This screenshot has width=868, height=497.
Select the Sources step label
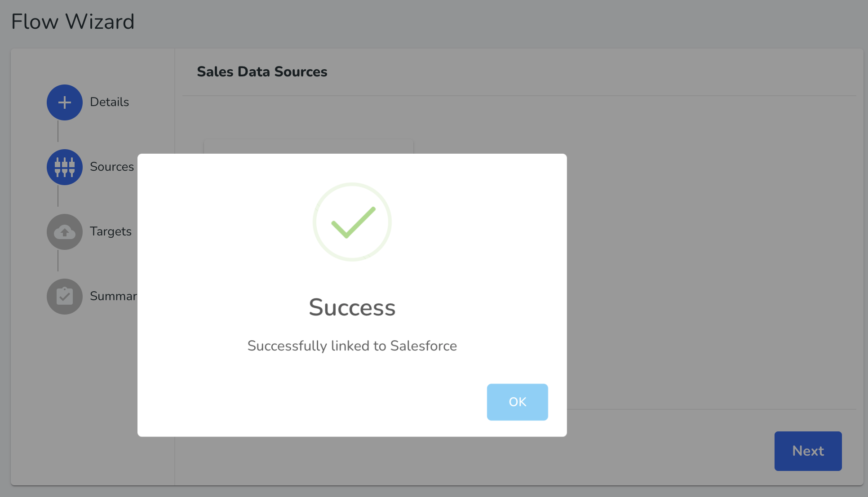tap(112, 167)
